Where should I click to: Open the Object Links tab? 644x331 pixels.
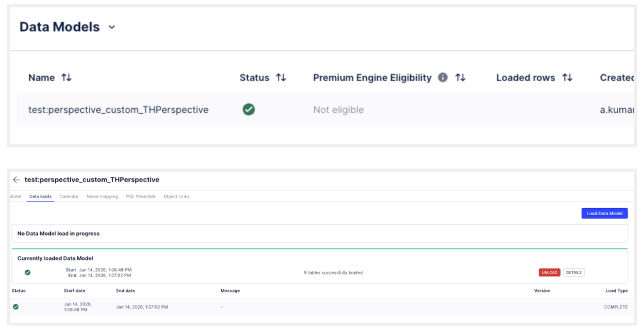[176, 196]
